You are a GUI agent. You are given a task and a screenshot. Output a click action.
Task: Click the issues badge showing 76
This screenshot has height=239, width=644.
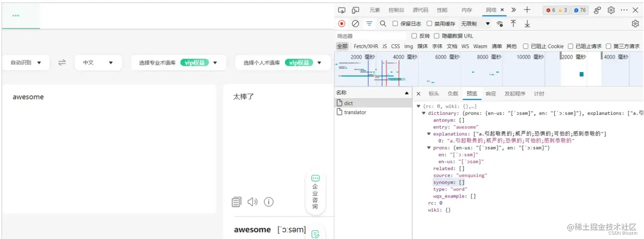point(580,10)
